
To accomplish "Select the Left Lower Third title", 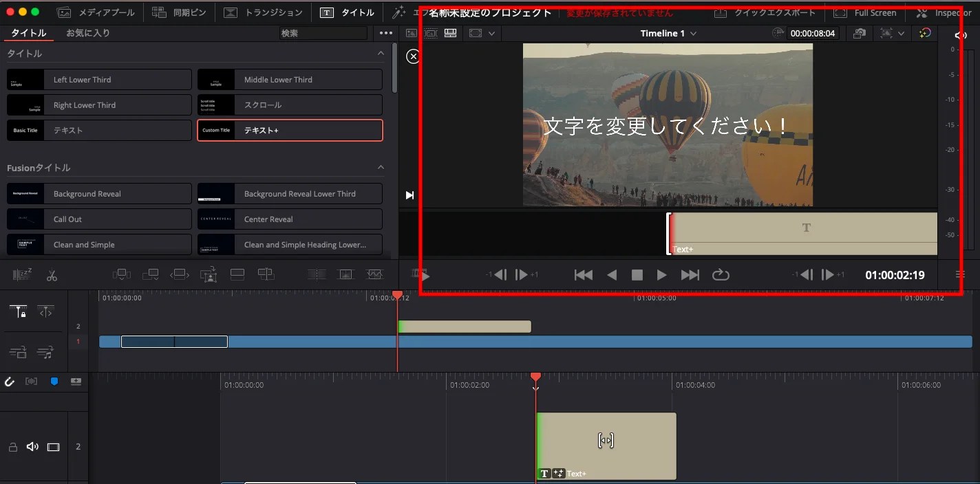I will [99, 80].
